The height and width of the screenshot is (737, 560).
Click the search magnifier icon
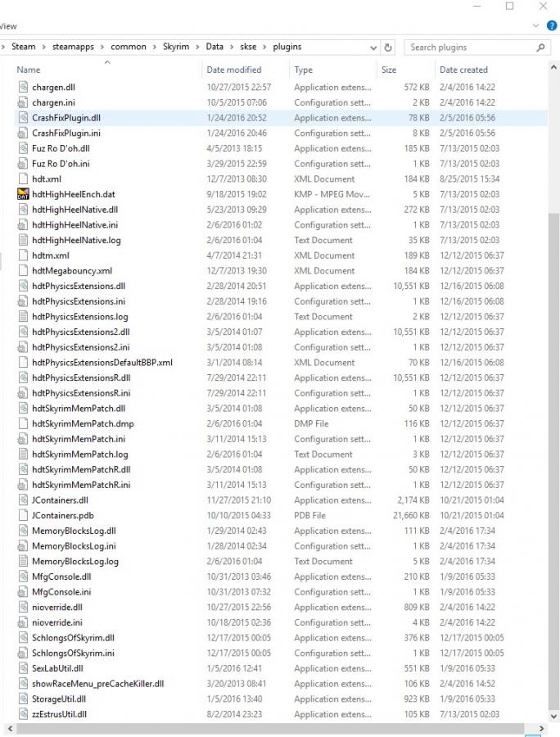coord(540,47)
